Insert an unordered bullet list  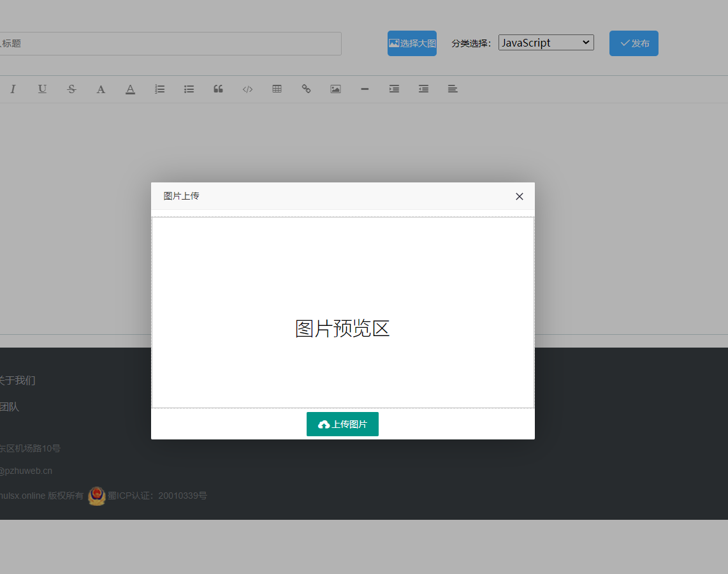pos(189,89)
